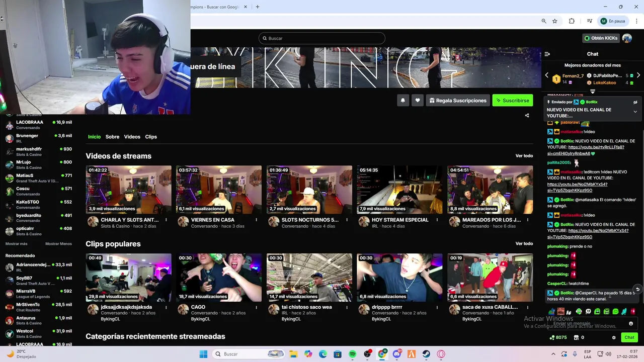Open a new browser tab

[x=257, y=7]
